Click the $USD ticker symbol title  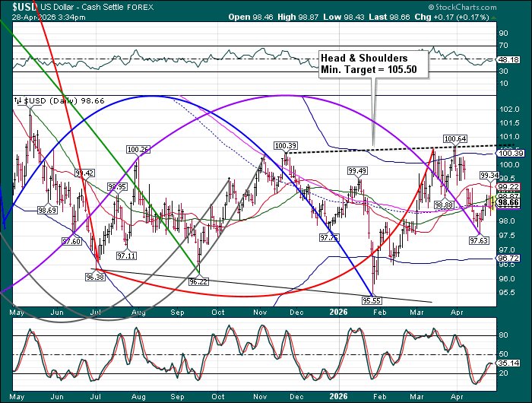[17, 6]
